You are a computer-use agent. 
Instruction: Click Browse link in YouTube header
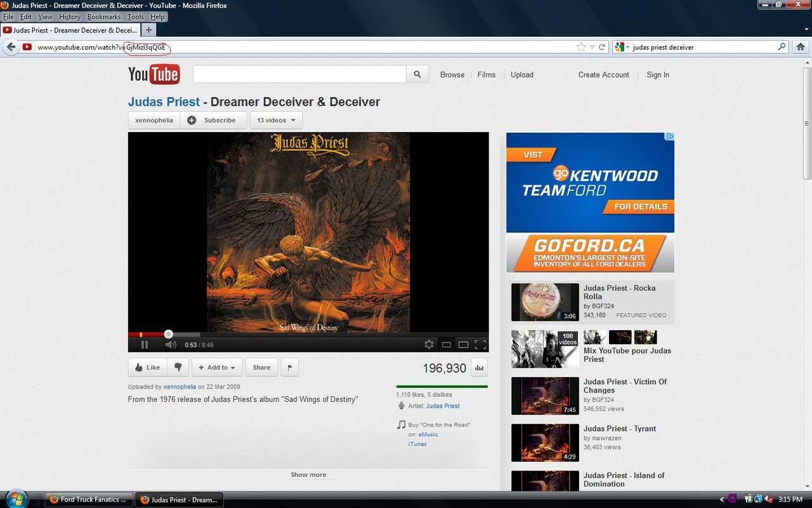[x=452, y=74]
